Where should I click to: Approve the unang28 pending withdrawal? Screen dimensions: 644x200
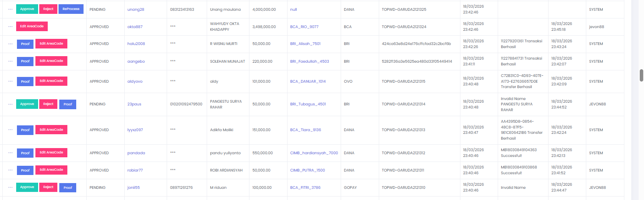(x=27, y=9)
